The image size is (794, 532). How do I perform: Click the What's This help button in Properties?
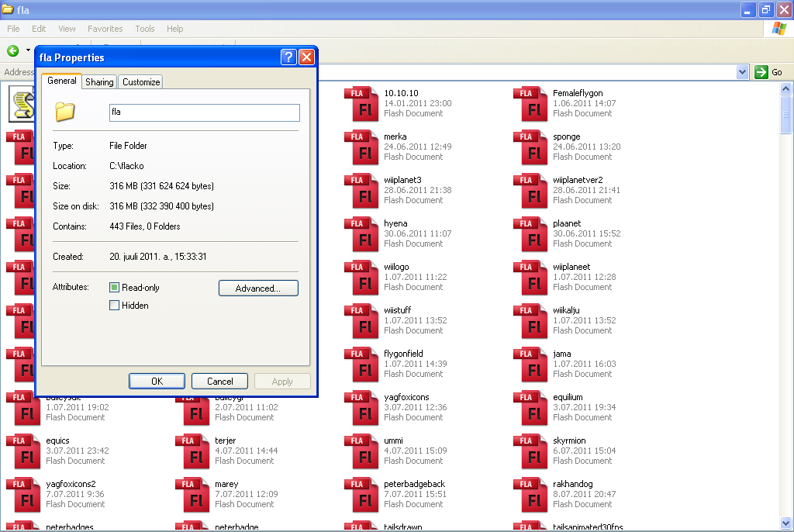(288, 57)
